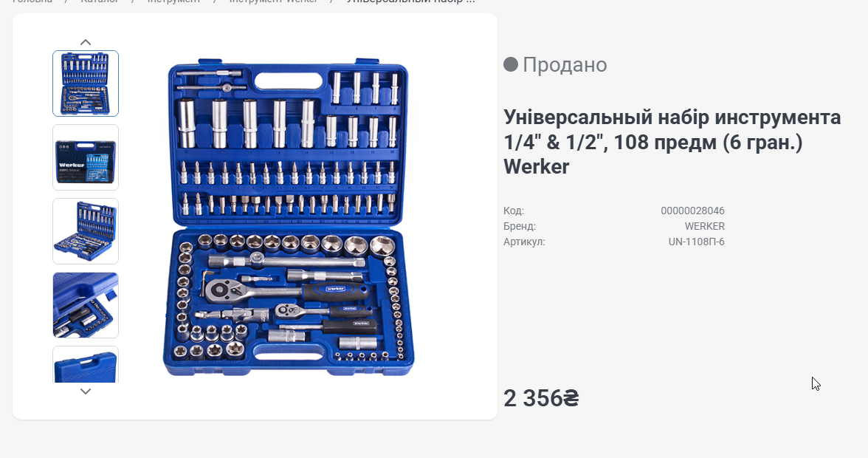Viewport: 868px width, 458px height.
Task: Click the gray status dot beside Продано
Action: pyautogui.click(x=511, y=64)
